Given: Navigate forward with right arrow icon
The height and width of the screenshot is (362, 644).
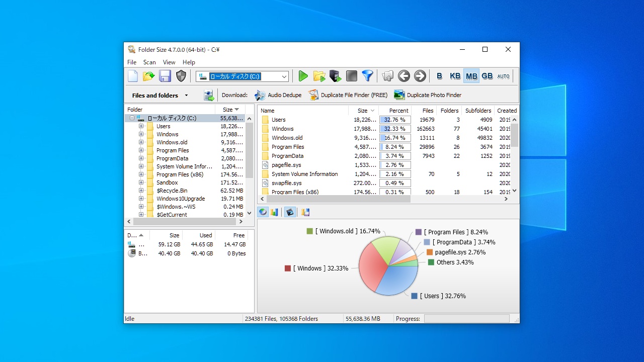Looking at the screenshot, I should pos(420,76).
